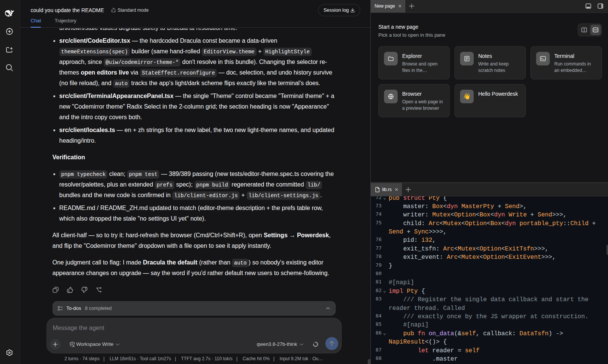The height and width of the screenshot is (364, 608).
Task: Select the lib.rs editor tab
Action: 387,190
